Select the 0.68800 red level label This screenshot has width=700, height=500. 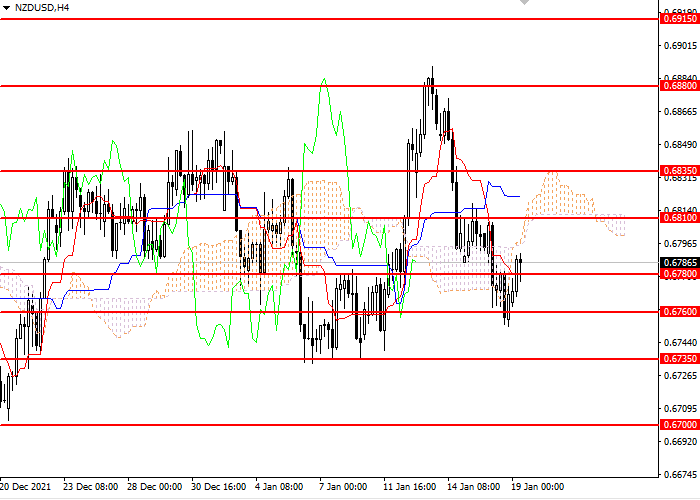[679, 86]
